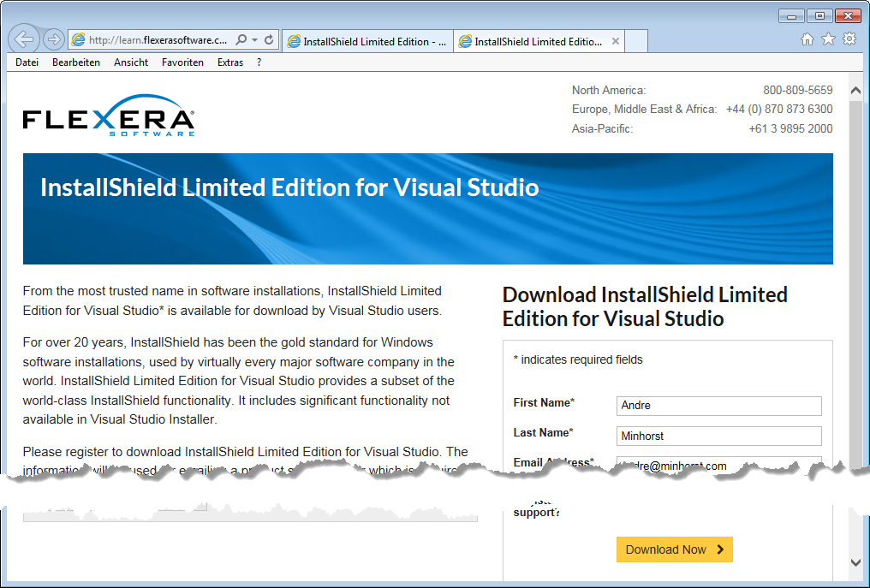Open the Home icon in the browser toolbar
This screenshot has height=588, width=870.
pos(807,39)
